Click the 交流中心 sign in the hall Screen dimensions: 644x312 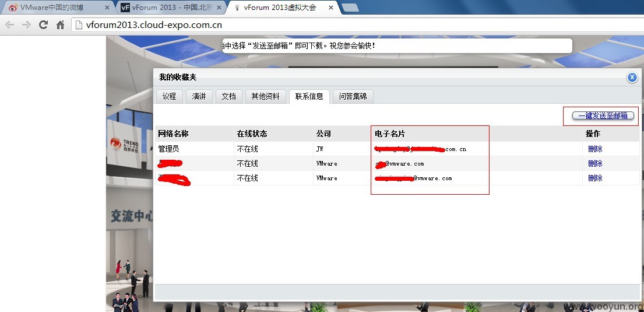pos(132,216)
